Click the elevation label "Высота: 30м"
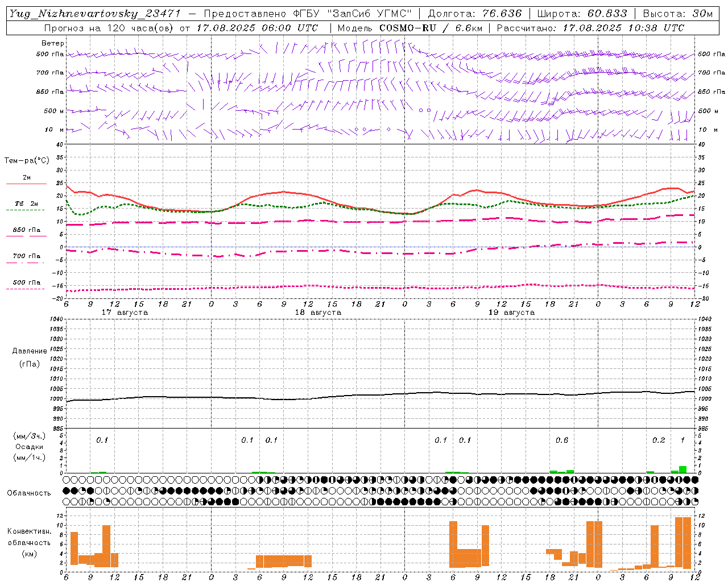 tap(677, 14)
